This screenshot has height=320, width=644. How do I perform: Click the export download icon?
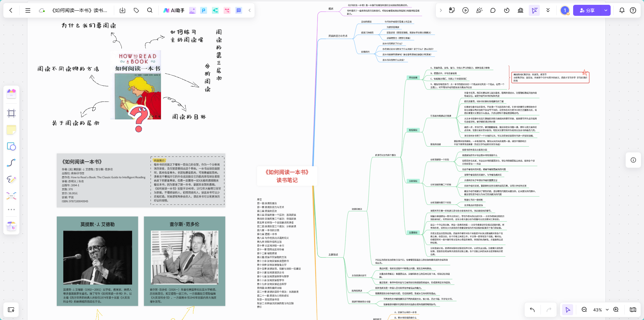pyautogui.click(x=122, y=10)
